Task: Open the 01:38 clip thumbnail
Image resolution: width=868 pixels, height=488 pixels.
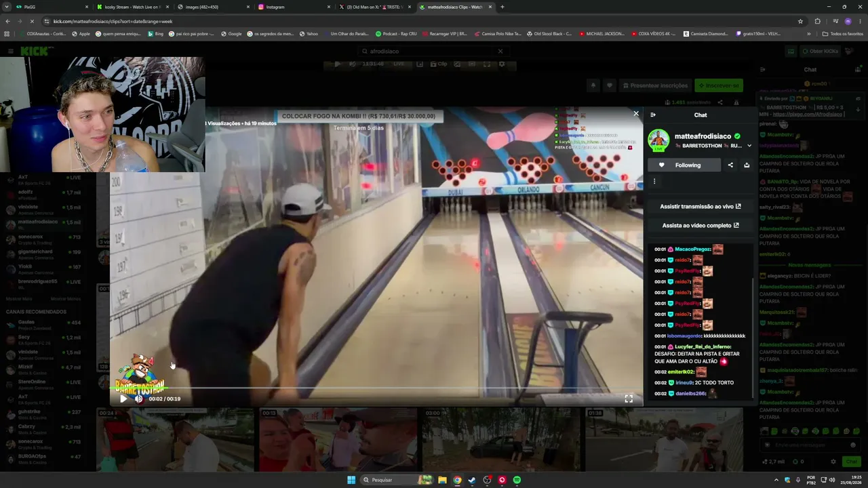Action: [663, 439]
